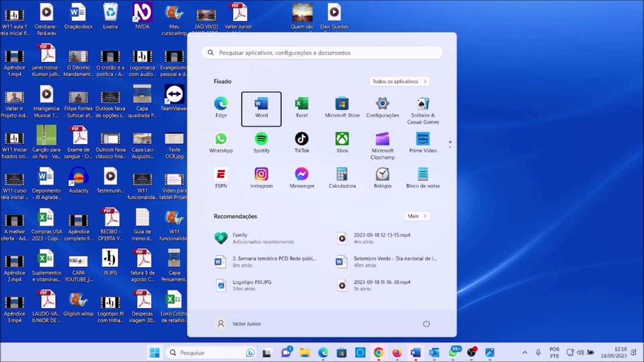Select Lixeira recycle bin on desktop
644x362 pixels.
(x=110, y=16)
